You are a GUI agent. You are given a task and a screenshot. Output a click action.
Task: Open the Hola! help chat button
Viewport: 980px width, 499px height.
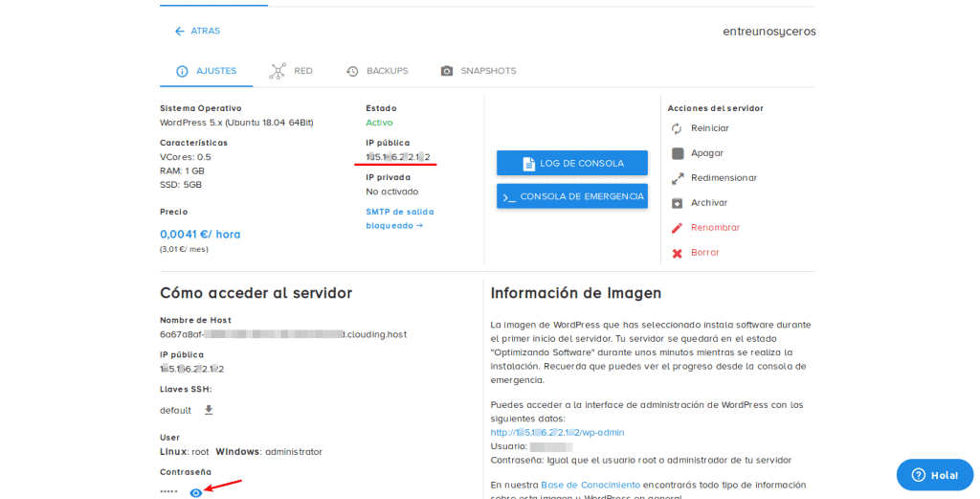935,475
